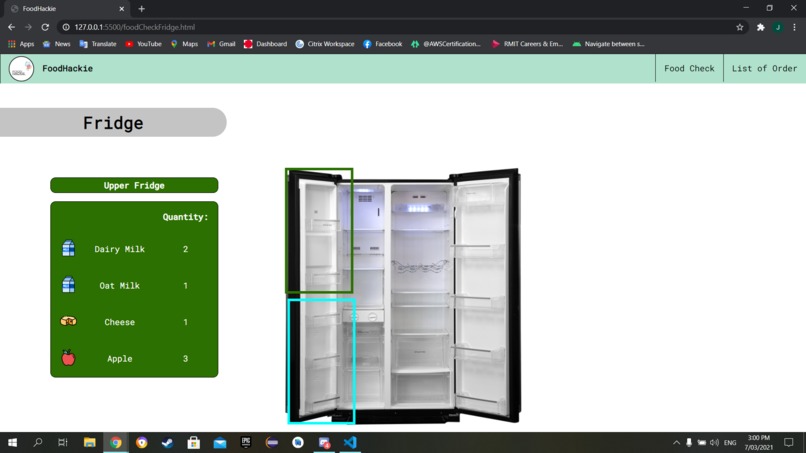This screenshot has height=453, width=806.
Task: Bookmark this page with star icon
Action: pos(740,27)
